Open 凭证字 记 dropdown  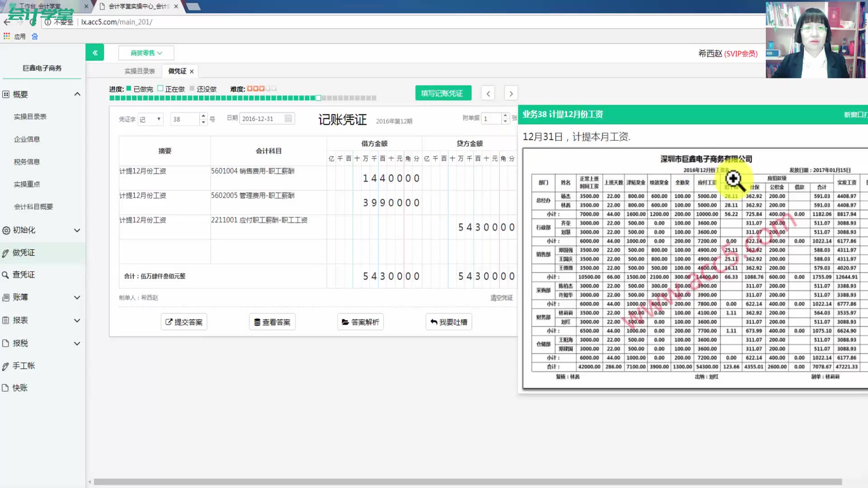[151, 119]
